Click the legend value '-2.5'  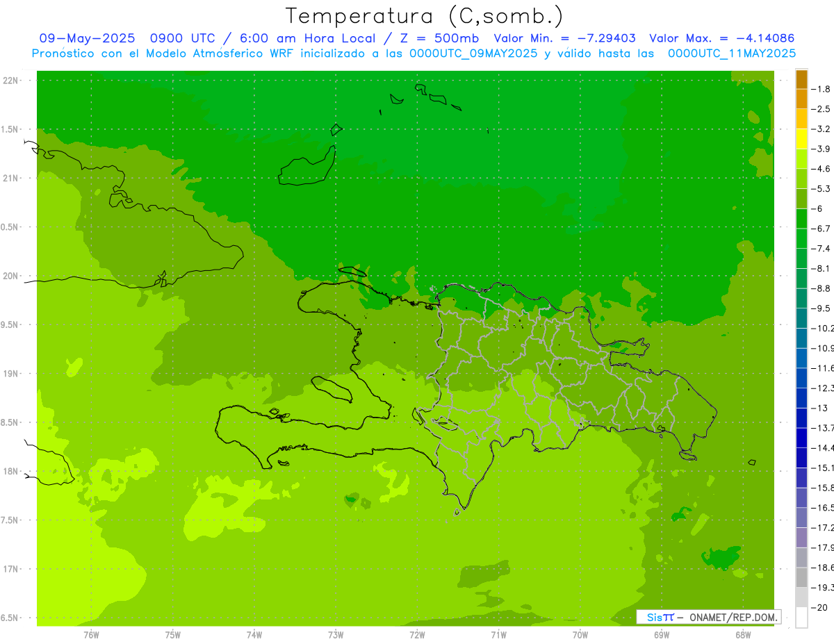(821, 109)
